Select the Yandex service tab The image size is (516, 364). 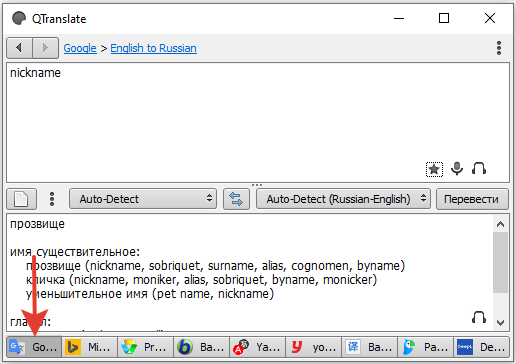click(x=258, y=347)
